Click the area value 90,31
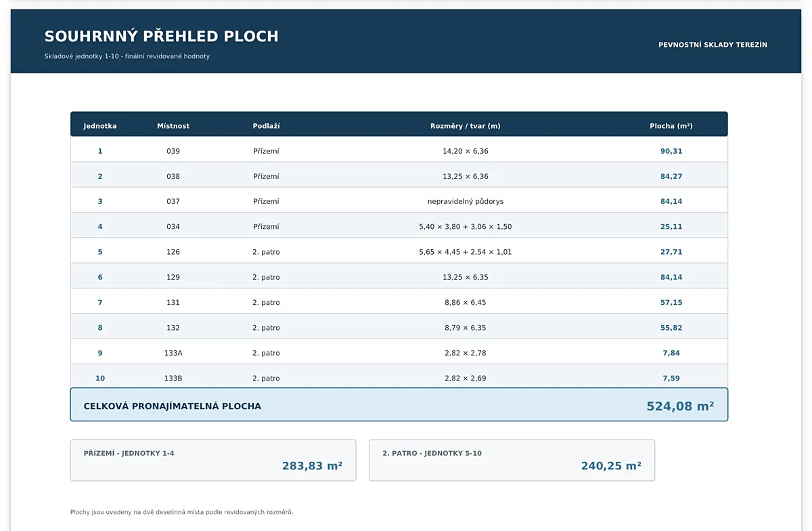 [671, 151]
